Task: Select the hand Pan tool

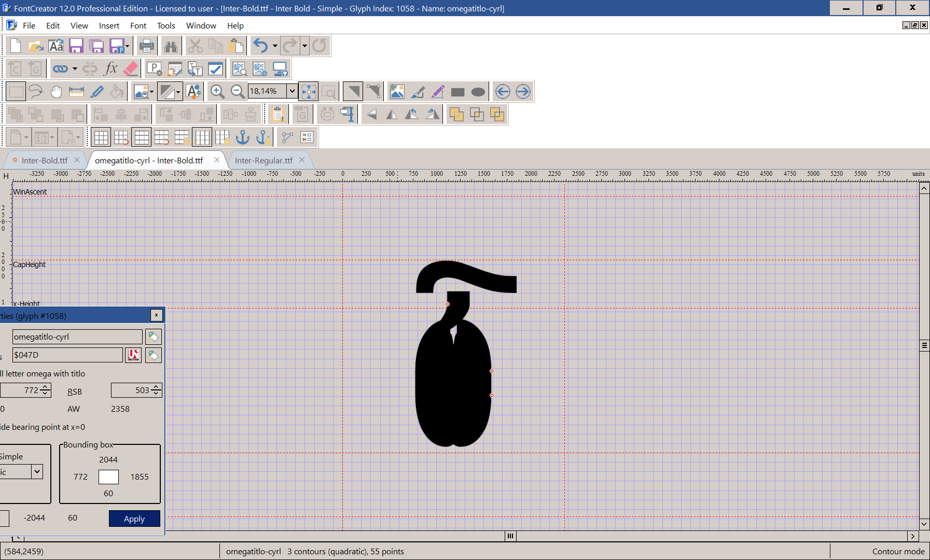Action: pos(56,92)
